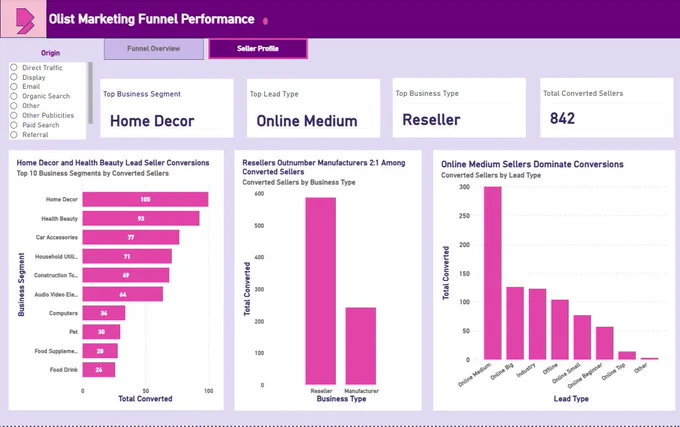Select the Display origin option
This screenshot has height=427, width=680.
click(14, 77)
